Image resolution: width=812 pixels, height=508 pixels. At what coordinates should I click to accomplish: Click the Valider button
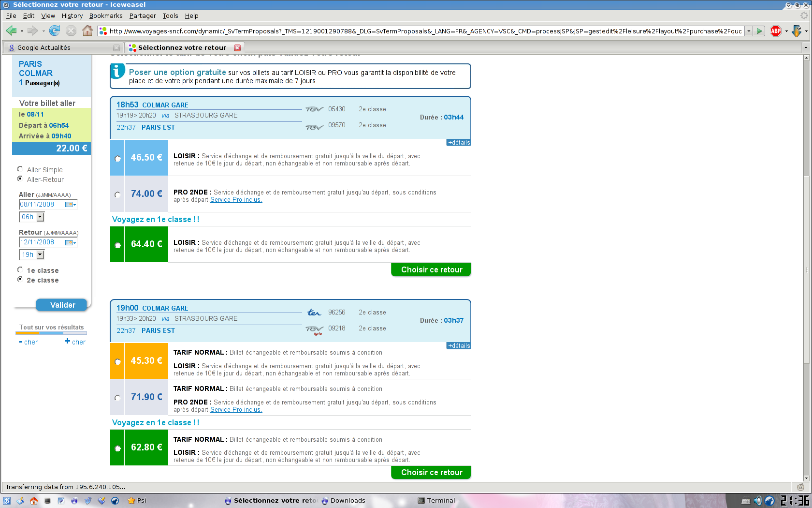point(62,305)
